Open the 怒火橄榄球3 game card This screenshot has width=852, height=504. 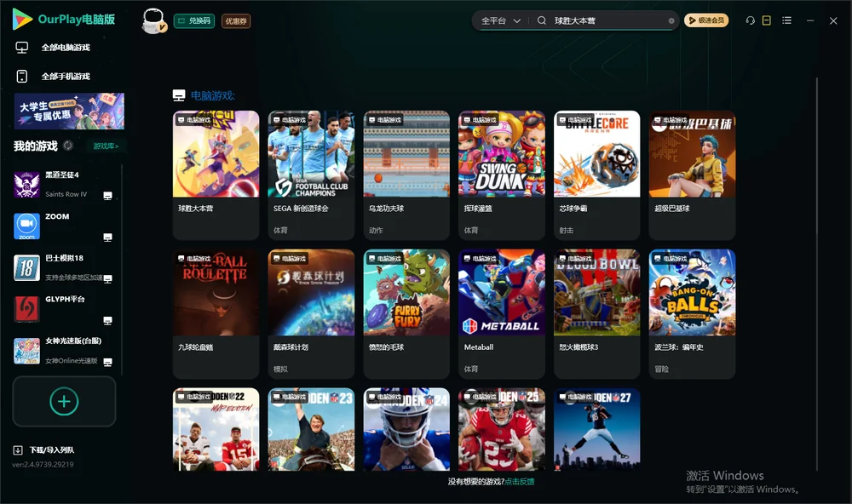[597, 314]
